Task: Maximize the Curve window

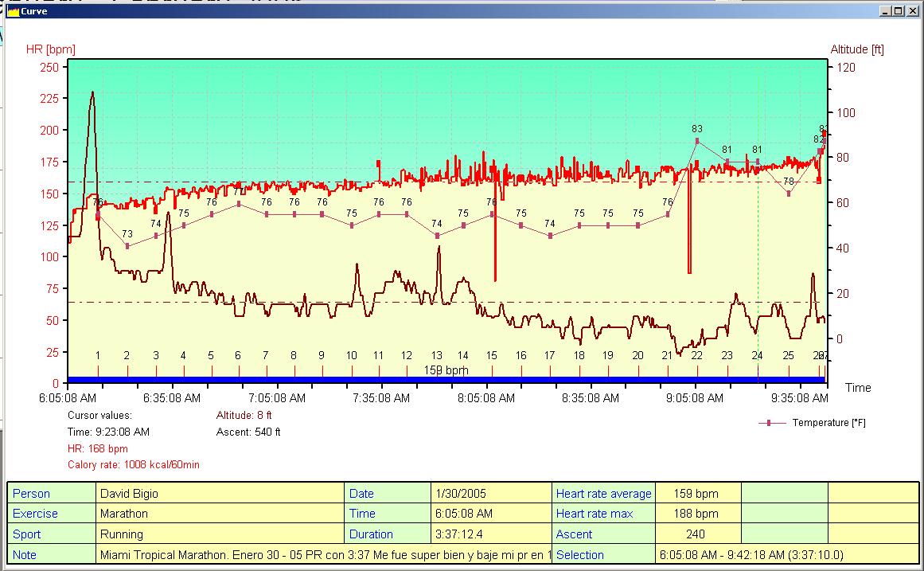Action: [x=899, y=11]
